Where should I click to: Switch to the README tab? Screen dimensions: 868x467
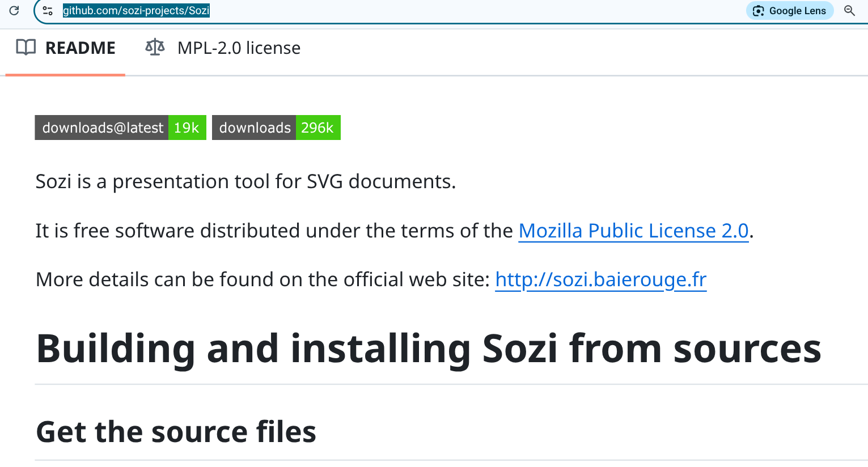66,48
